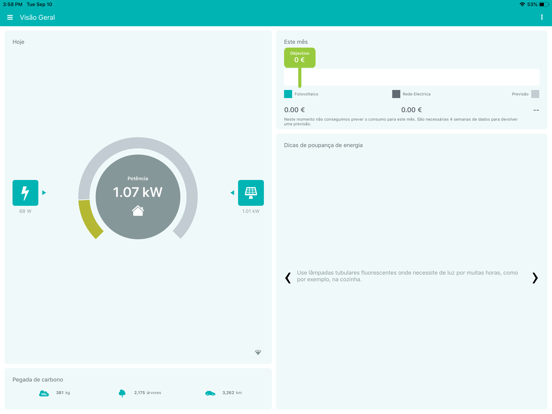Screen dimensions: 552x414
Task: Tap the Pegada de carbono heading
Action: tap(38, 380)
